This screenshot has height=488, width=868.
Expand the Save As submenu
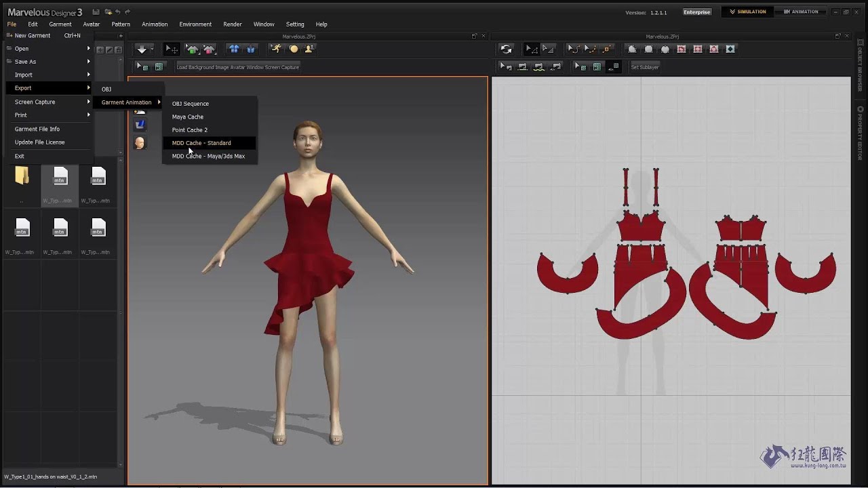[48, 62]
